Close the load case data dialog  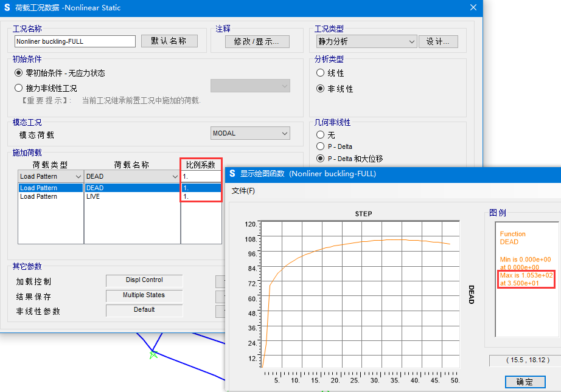tap(473, 8)
